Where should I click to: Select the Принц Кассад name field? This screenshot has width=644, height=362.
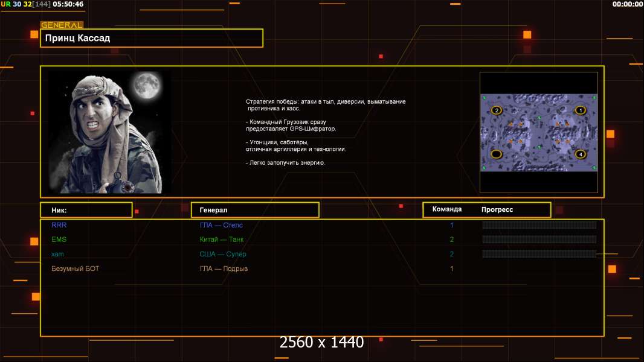pyautogui.click(x=152, y=38)
